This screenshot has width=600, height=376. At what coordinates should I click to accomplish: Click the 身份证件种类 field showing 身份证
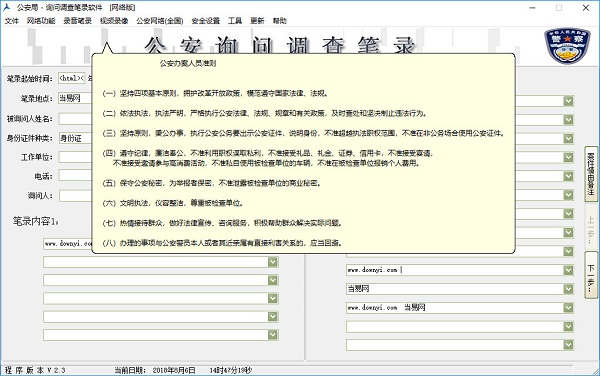tap(75, 138)
